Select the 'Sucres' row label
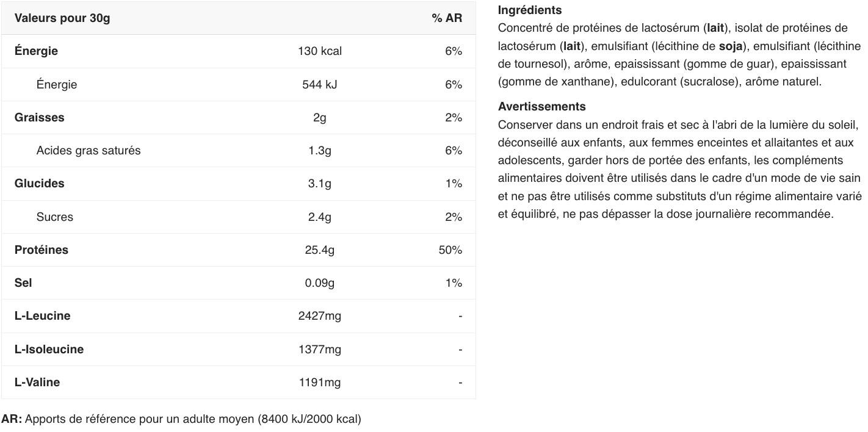 (54, 217)
